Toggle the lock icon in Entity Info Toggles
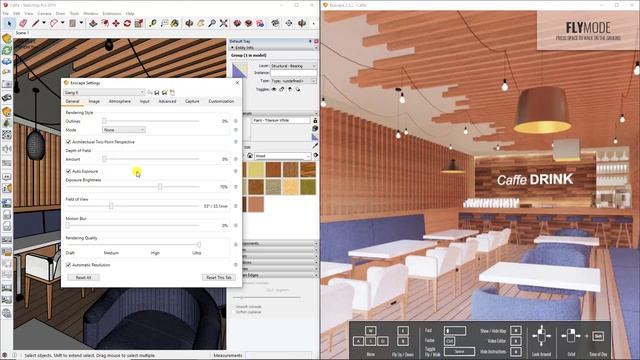640x360 pixels. tap(282, 89)
